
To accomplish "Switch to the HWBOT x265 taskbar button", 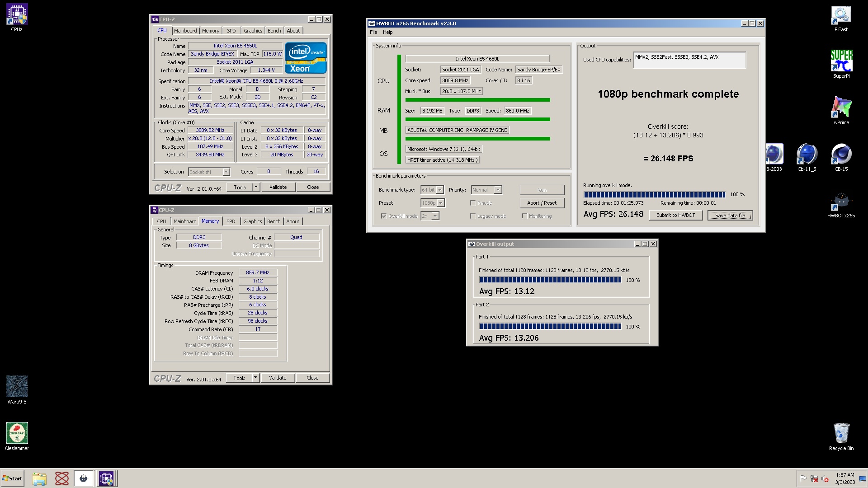I will (84, 479).
